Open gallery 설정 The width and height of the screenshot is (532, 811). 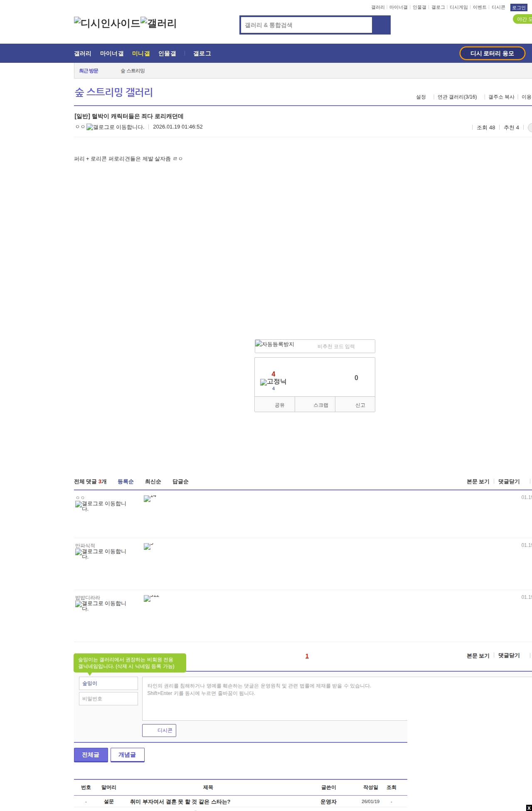pos(421,97)
